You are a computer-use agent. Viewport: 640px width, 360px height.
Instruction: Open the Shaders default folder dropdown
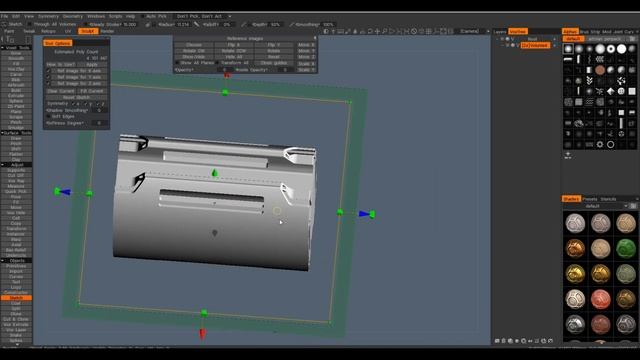(595, 206)
